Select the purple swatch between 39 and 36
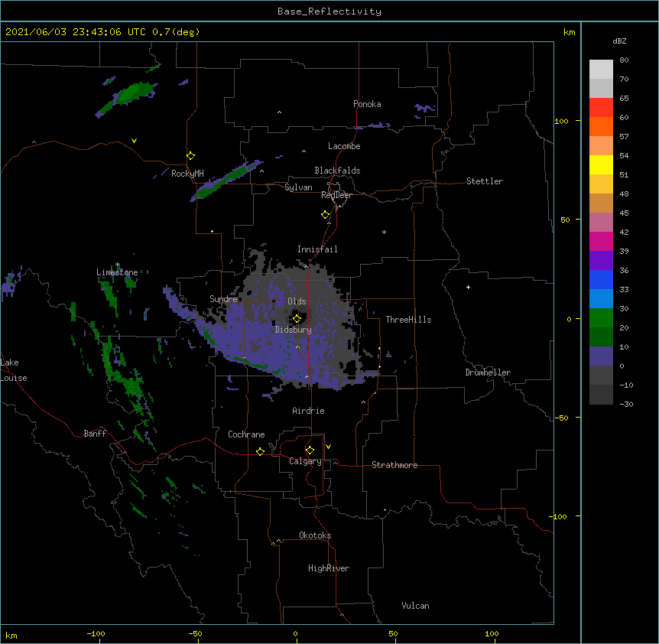This screenshot has height=644, width=659. pyautogui.click(x=601, y=260)
